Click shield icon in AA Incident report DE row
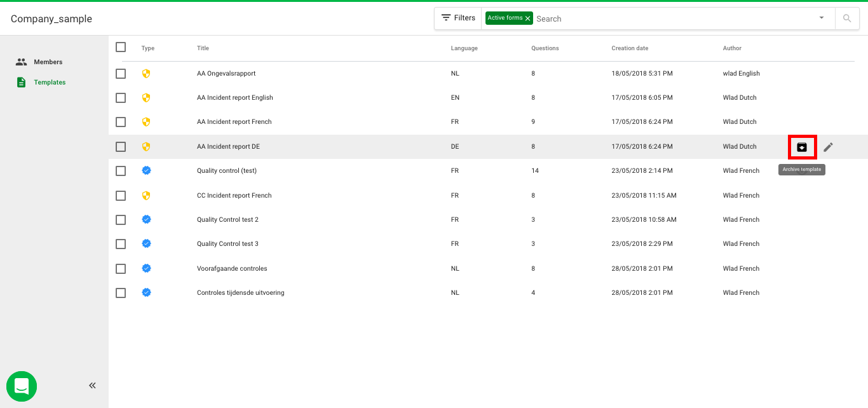868x408 pixels. (x=146, y=147)
